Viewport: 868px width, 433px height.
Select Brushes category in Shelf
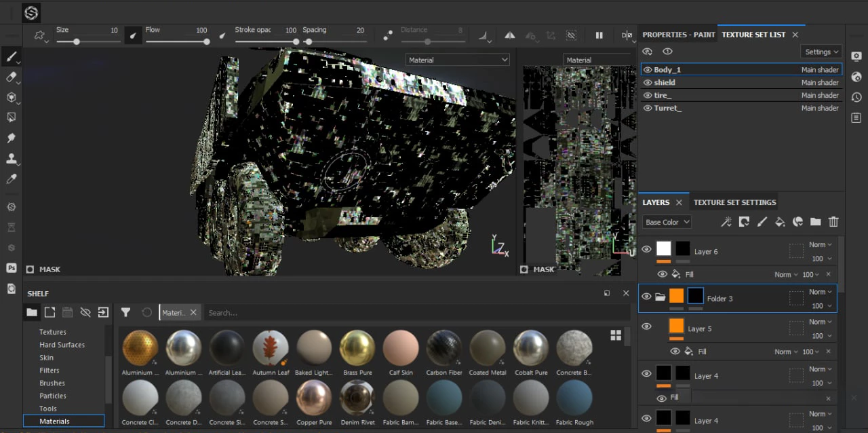tap(52, 383)
